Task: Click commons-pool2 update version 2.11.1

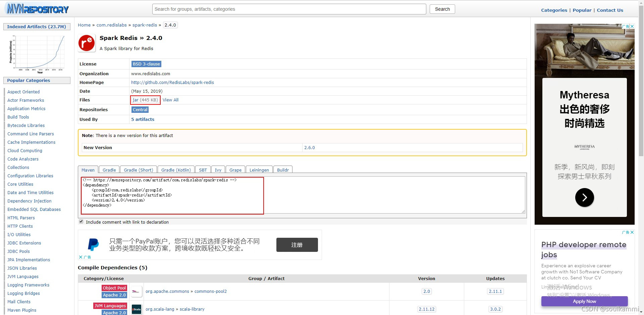Action: [x=495, y=291]
